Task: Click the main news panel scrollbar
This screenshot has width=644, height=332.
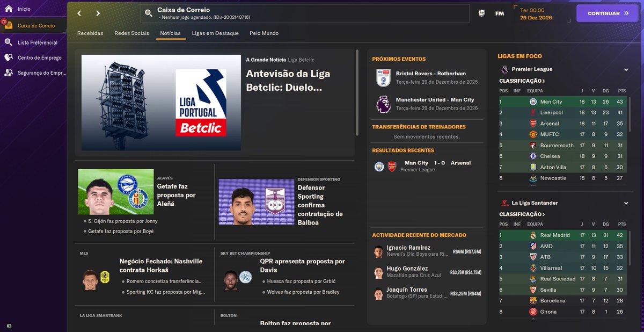Action: [357, 92]
